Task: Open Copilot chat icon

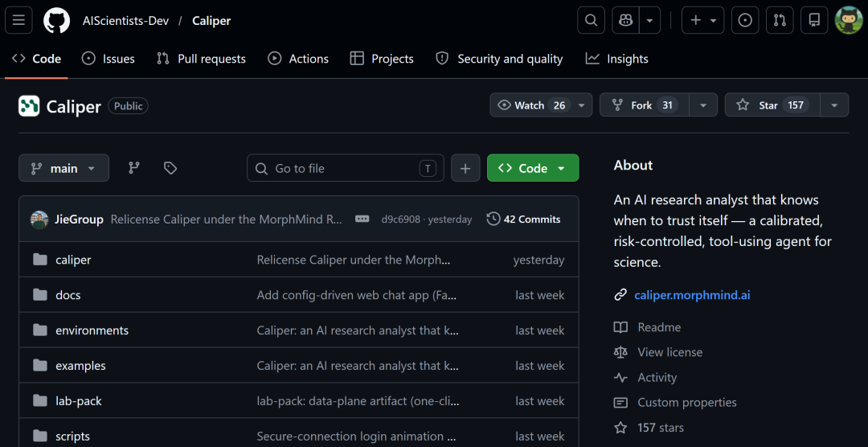Action: (626, 20)
